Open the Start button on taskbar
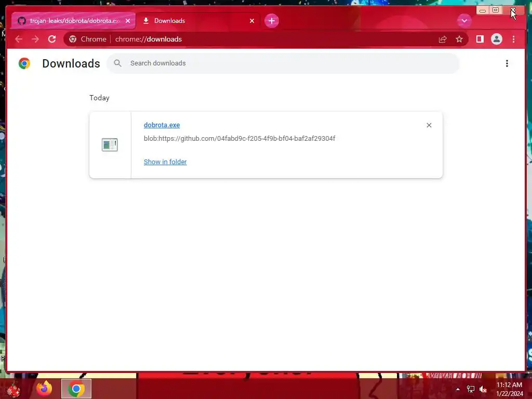The height and width of the screenshot is (399, 532). pos(14,389)
